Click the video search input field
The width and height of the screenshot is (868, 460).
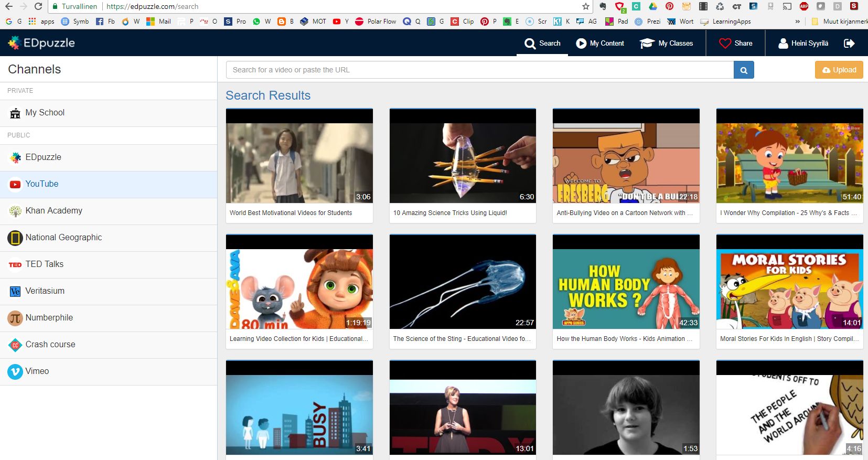(x=479, y=70)
